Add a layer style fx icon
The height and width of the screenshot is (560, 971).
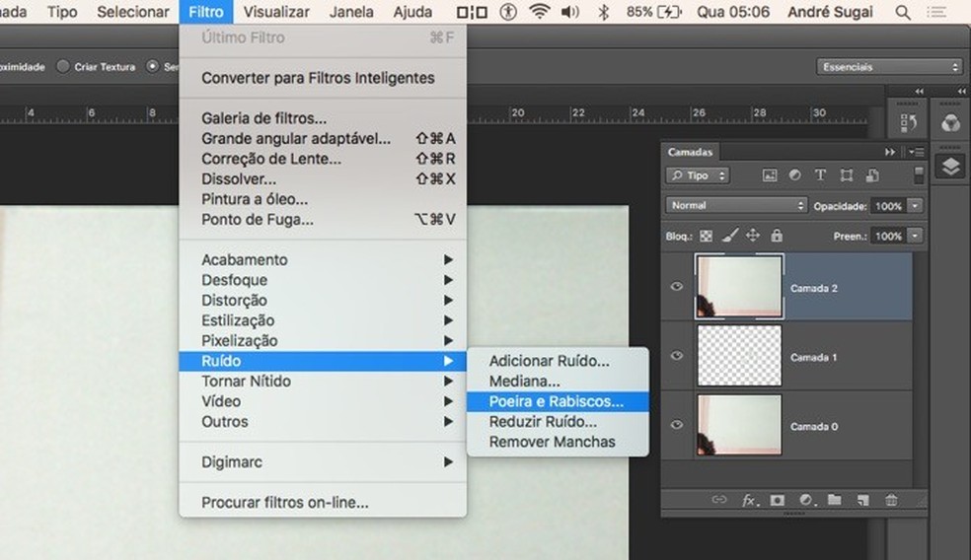[x=749, y=500]
